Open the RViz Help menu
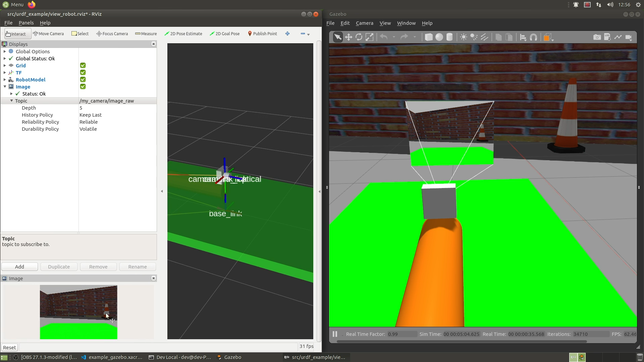The image size is (644, 362). point(45,23)
